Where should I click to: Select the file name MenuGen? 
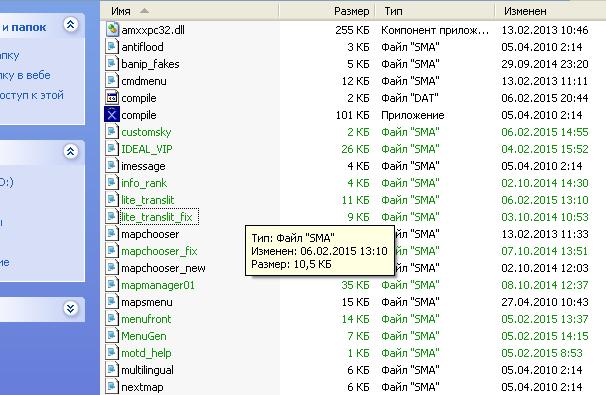[144, 336]
